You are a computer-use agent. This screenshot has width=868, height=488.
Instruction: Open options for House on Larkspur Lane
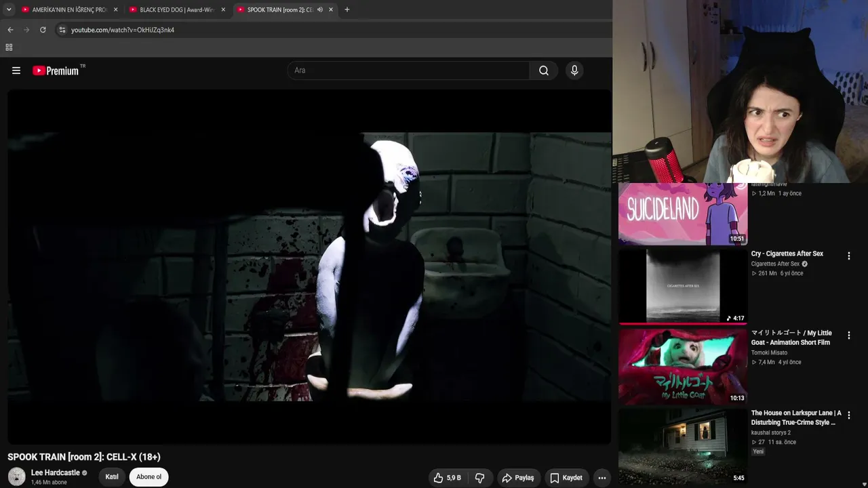click(x=848, y=415)
